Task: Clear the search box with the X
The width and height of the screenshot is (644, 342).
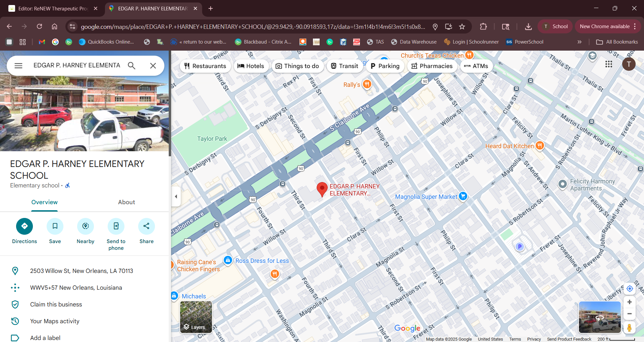Action: point(153,66)
